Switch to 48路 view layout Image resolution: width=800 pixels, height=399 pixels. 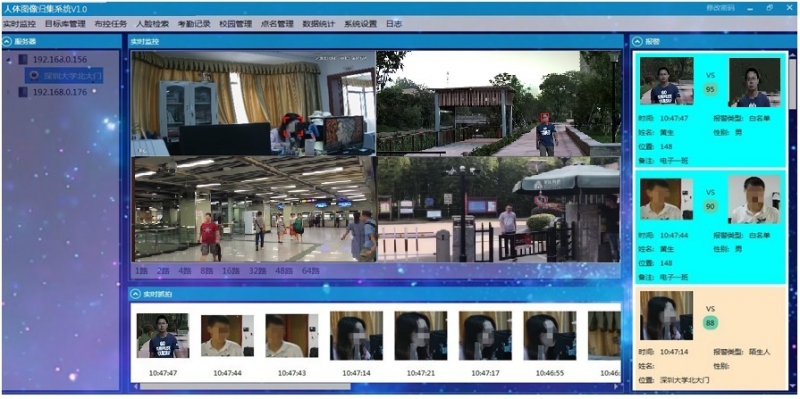pos(284,270)
